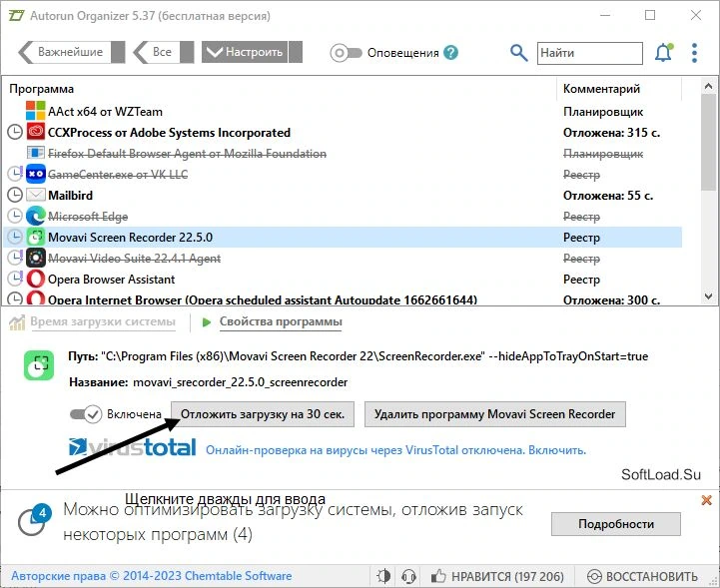Click the Комментарий column header
This screenshot has width=720, height=588.
click(x=601, y=89)
